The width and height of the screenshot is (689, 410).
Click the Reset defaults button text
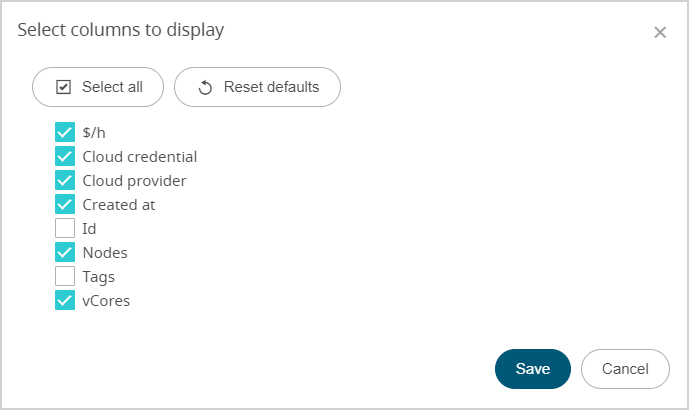[271, 87]
